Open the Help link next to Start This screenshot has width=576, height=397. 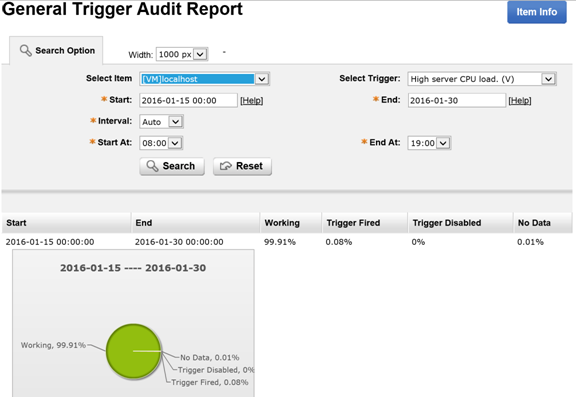point(252,101)
